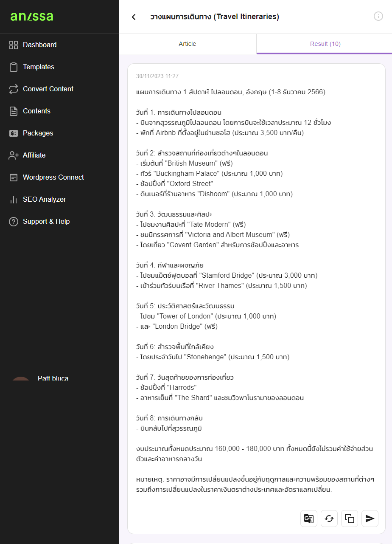Click the timestamp 30/11/2023 11:27
This screenshot has width=392, height=544.
[157, 76]
